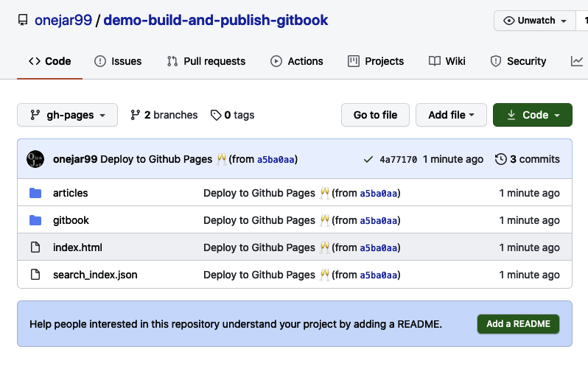Click the repository icon beside onejar99
588x380 pixels.
click(x=23, y=20)
